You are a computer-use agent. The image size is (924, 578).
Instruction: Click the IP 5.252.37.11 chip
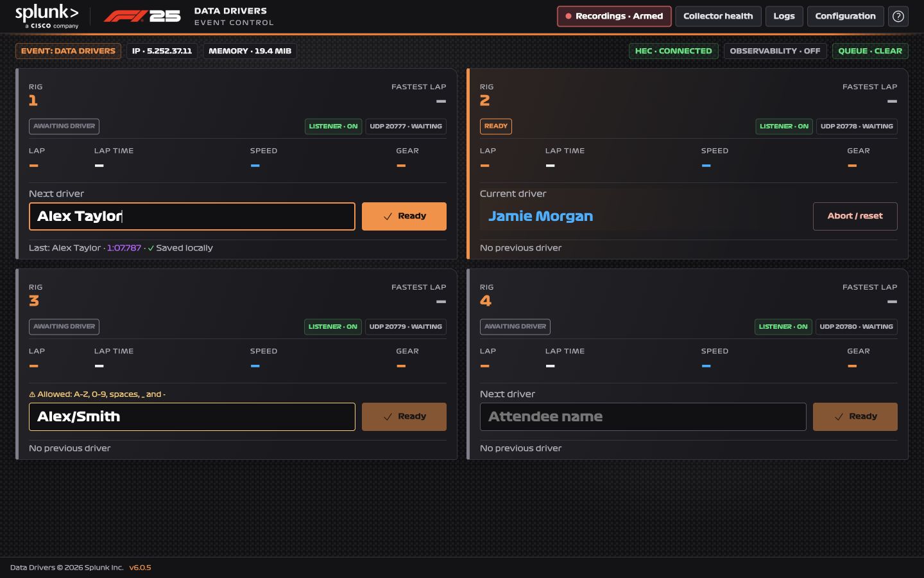coord(162,51)
